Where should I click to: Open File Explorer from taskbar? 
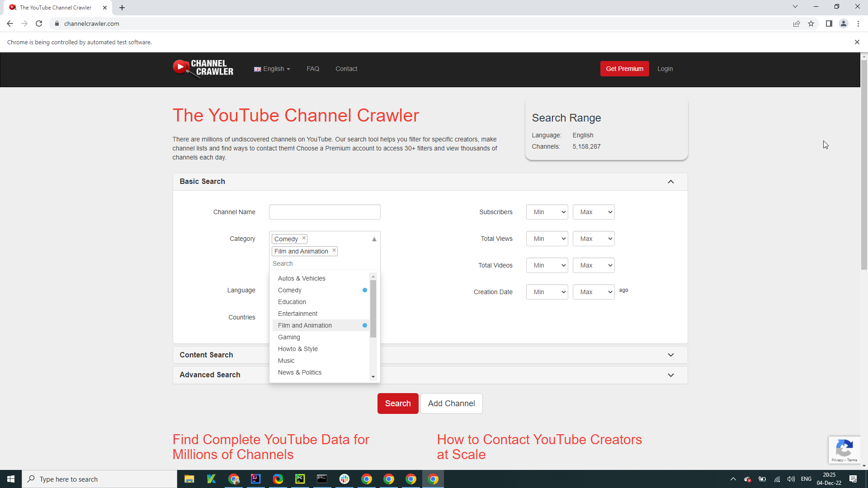pos(189,479)
